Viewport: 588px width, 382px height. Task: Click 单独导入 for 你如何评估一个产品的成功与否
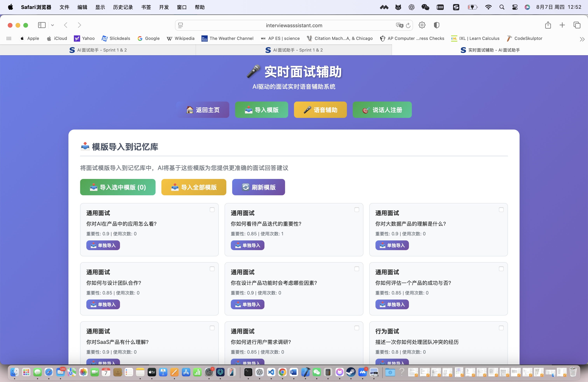(x=392, y=304)
